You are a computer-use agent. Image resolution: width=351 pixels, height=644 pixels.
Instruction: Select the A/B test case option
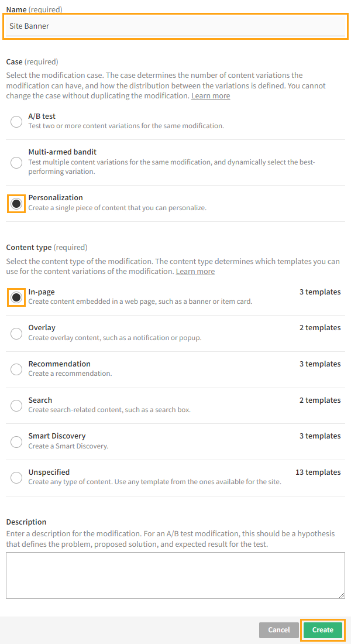(16, 122)
